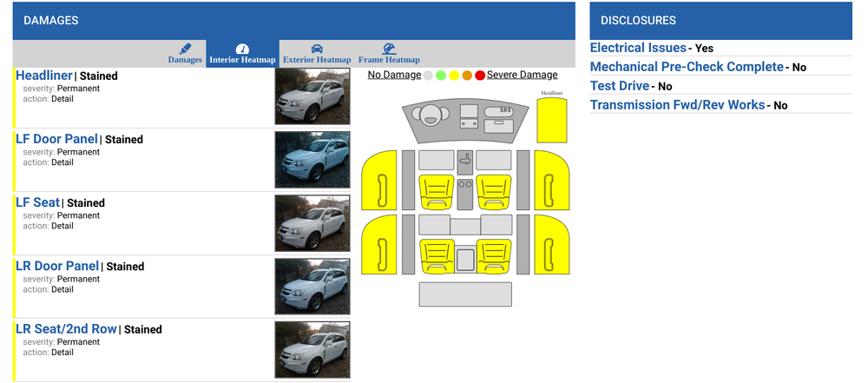Select the right front door panel on heatmap
868x383 pixels.
click(x=552, y=180)
